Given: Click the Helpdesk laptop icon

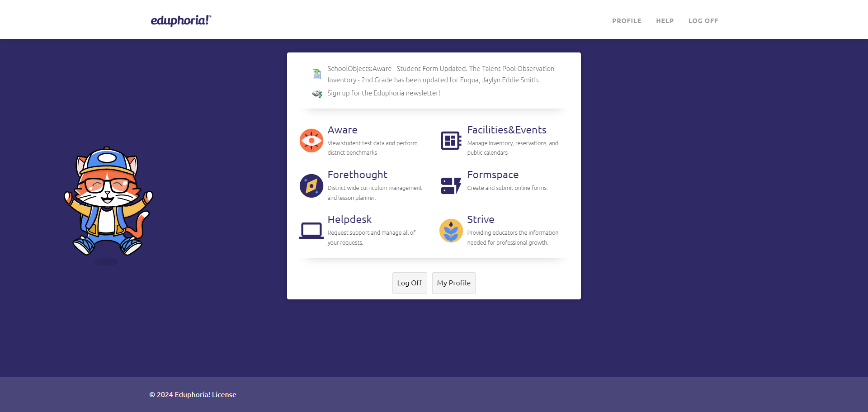Looking at the screenshot, I should [x=311, y=231].
